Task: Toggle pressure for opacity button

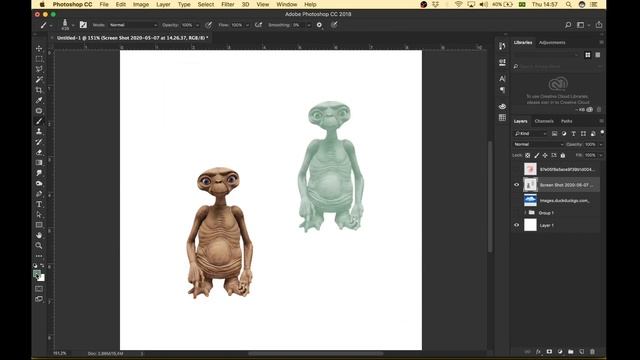Action: 209,25
